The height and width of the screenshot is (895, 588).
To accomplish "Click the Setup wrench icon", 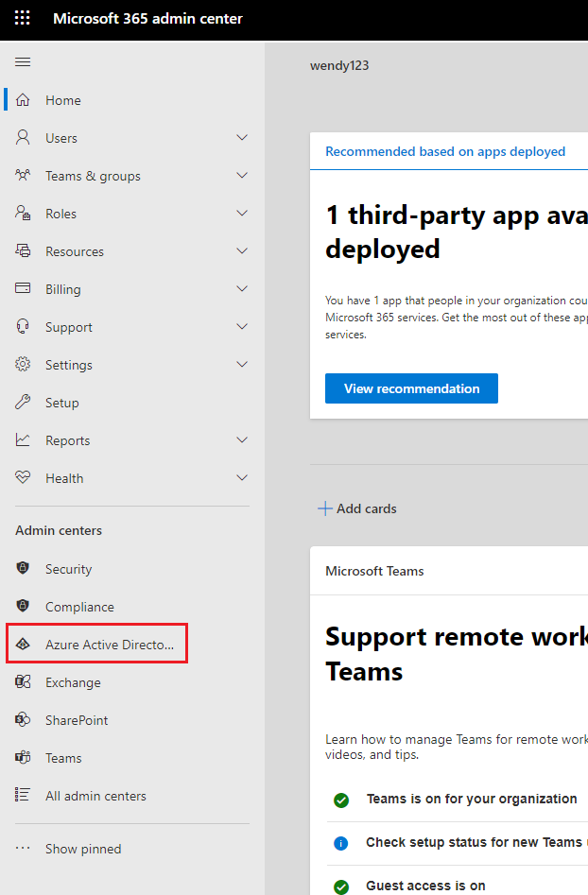I will (x=23, y=402).
